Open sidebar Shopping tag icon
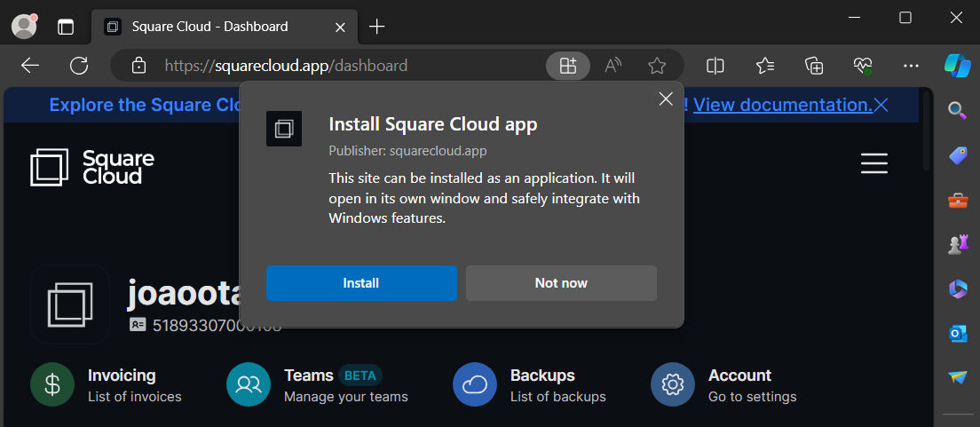Image resolution: width=980 pixels, height=427 pixels. [957, 155]
